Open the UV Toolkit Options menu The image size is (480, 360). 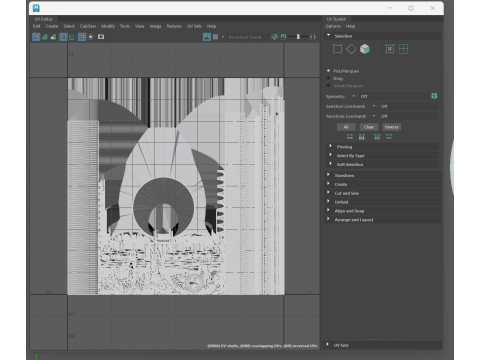tap(333, 26)
